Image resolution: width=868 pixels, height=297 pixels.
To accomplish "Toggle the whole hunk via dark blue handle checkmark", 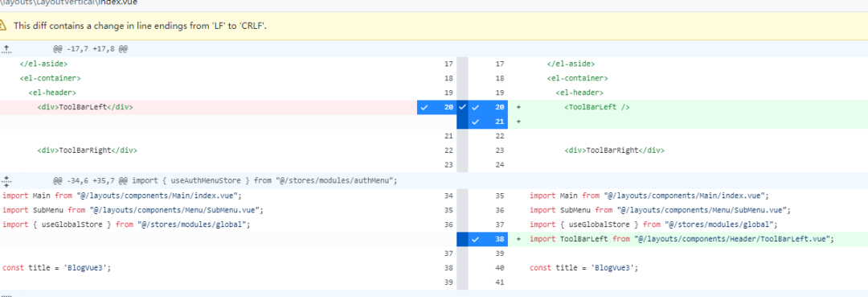I will tap(463, 108).
